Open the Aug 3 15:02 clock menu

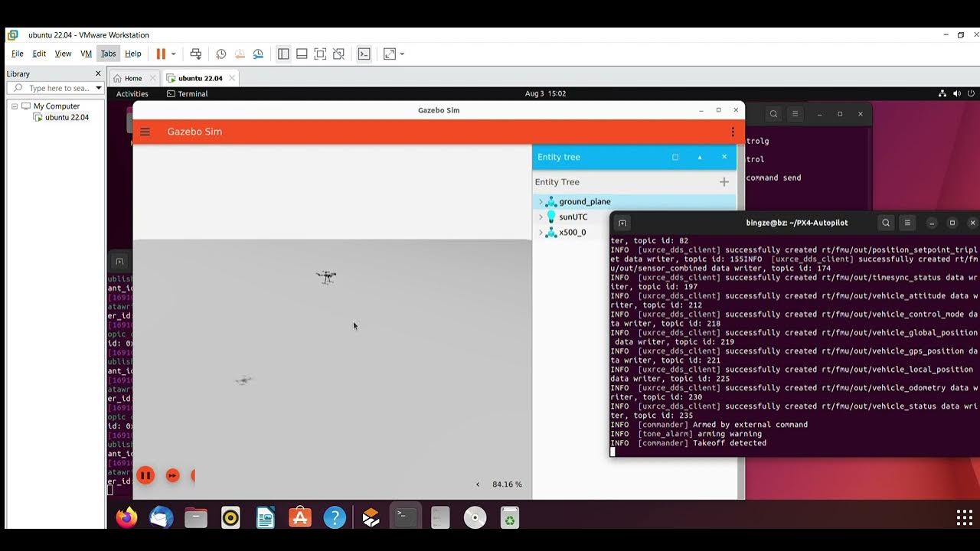coord(545,93)
